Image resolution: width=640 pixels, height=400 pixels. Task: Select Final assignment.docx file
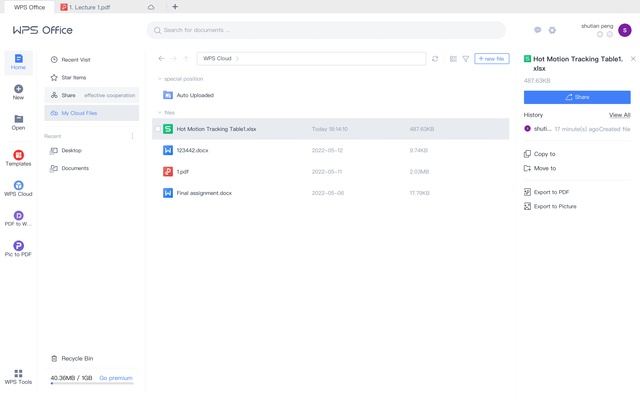pos(331,193)
